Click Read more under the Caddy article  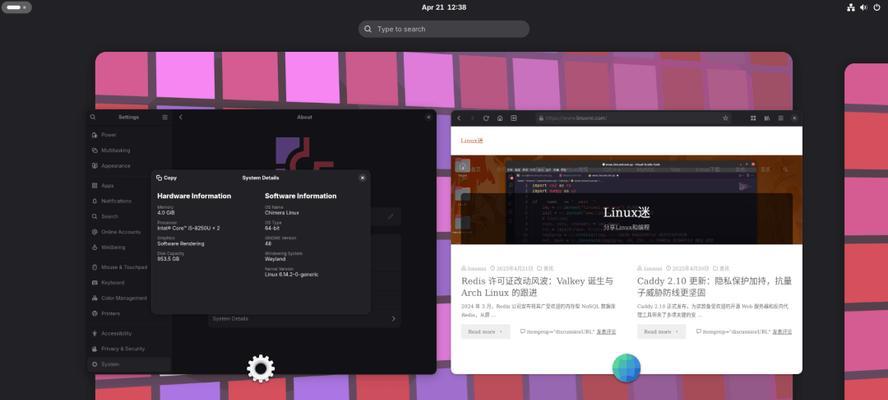click(x=661, y=331)
